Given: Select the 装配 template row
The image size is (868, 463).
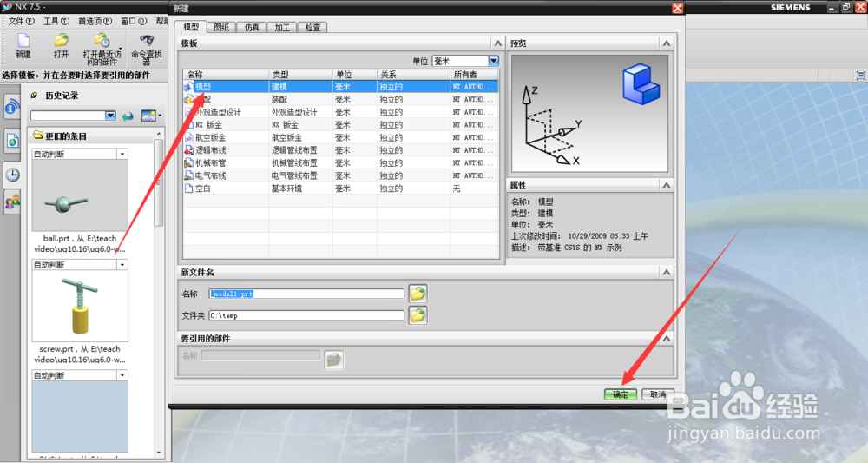Looking at the screenshot, I should pos(340,99).
